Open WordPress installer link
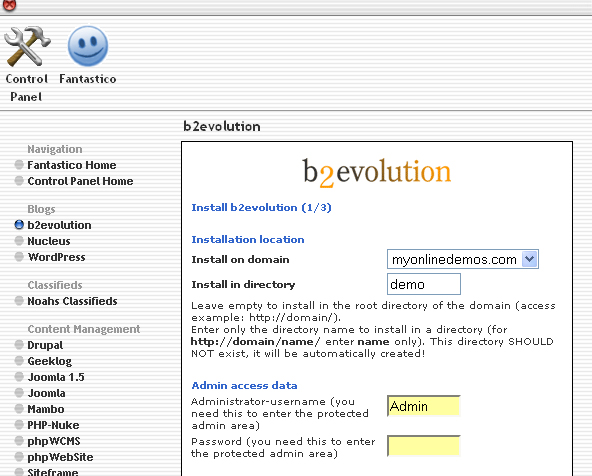 [56, 257]
